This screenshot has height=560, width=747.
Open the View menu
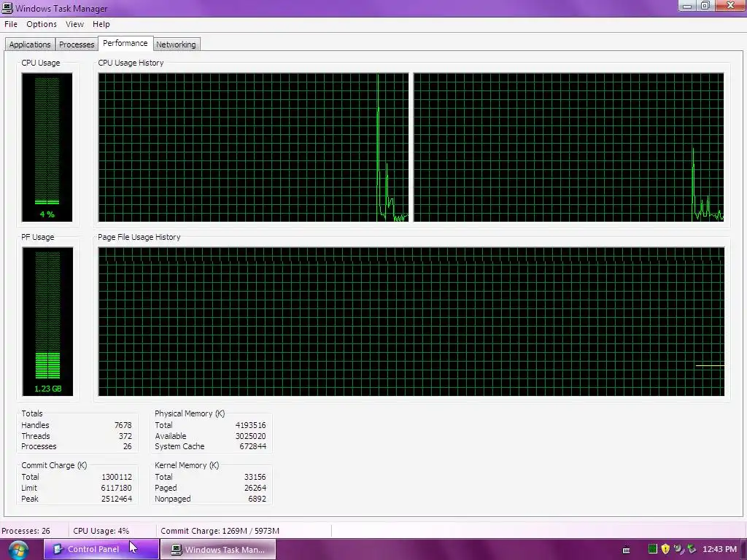(x=74, y=24)
